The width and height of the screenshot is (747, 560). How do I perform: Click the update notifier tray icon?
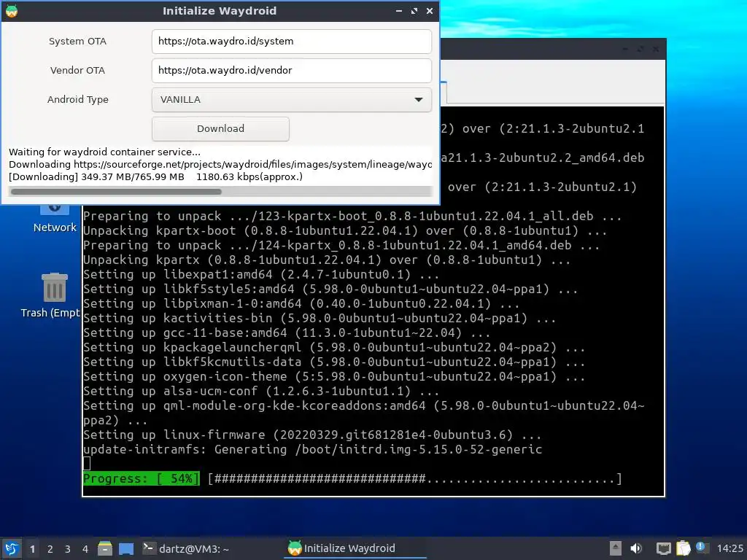(701, 547)
